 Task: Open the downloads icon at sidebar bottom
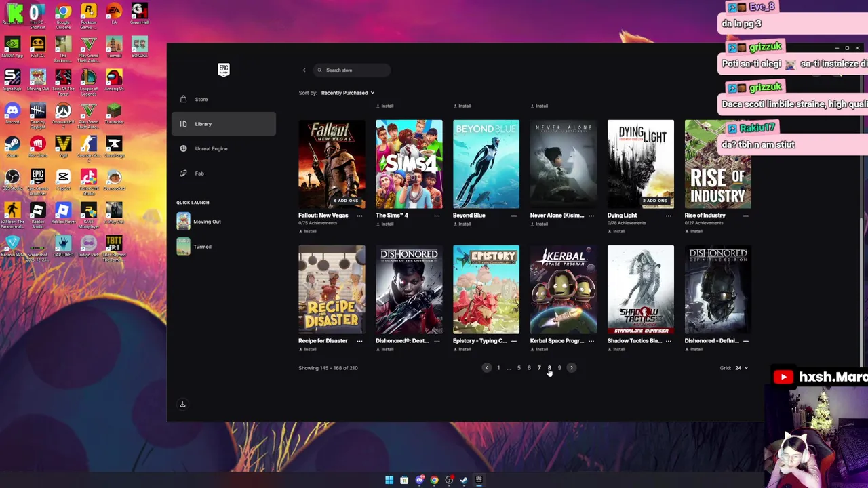coord(182,404)
